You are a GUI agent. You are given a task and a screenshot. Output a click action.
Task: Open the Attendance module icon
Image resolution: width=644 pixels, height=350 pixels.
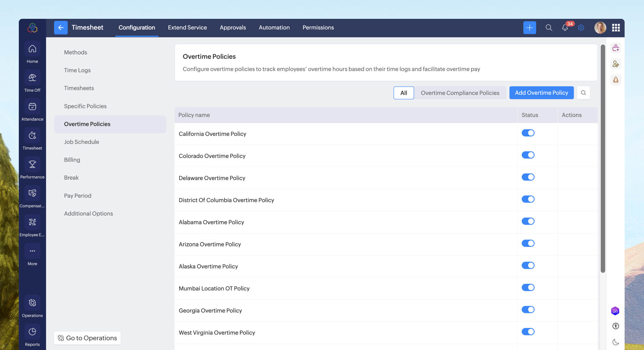tap(32, 106)
